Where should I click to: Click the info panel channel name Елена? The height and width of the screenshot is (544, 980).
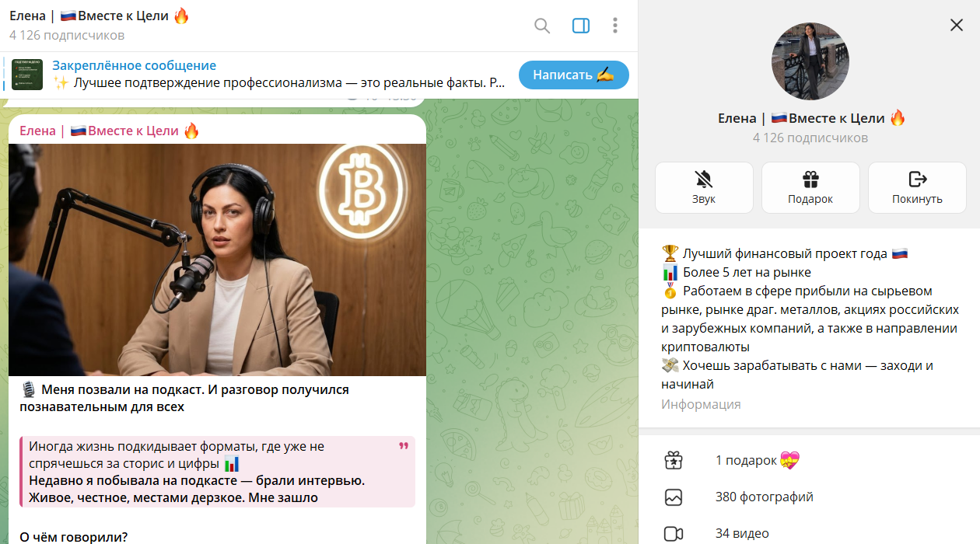[x=812, y=118]
